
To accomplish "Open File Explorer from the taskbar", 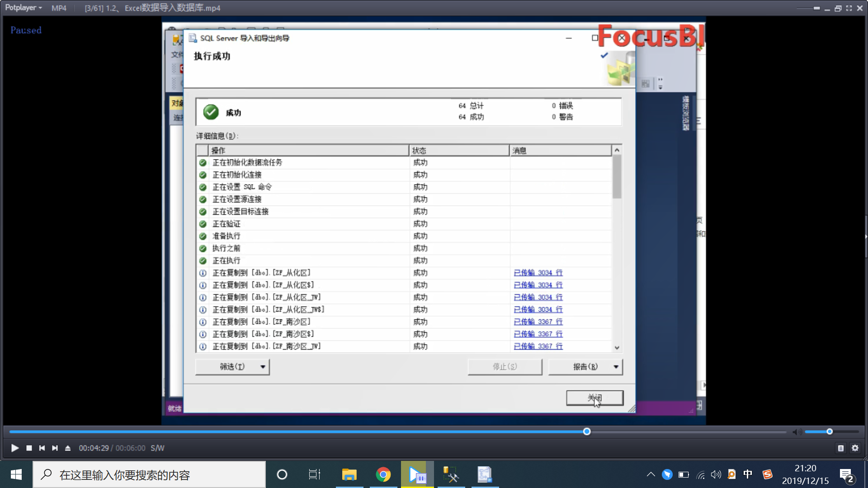I will coord(349,474).
